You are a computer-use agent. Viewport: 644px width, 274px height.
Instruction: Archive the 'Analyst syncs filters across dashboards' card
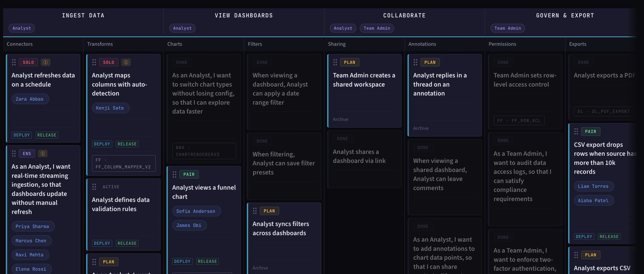click(260, 268)
